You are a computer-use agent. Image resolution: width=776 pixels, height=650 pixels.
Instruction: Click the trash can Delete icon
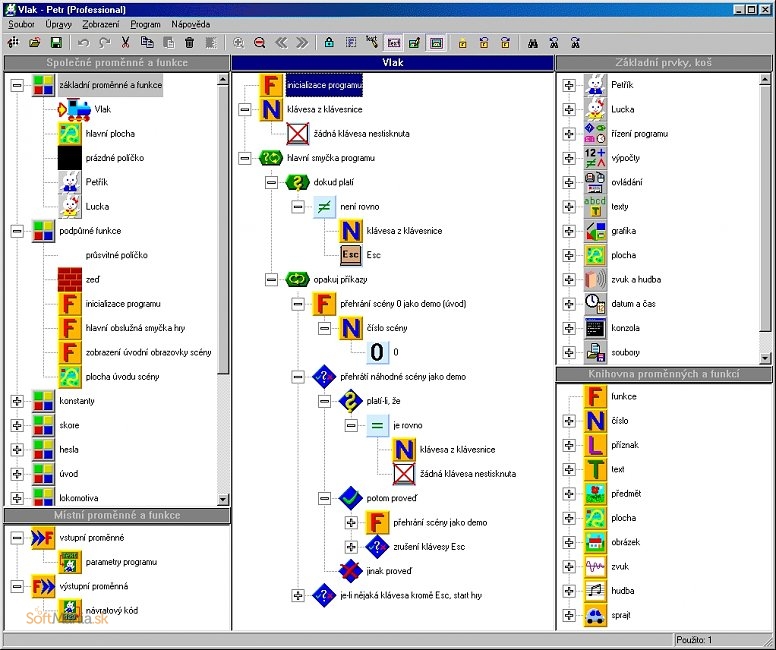pos(189,43)
